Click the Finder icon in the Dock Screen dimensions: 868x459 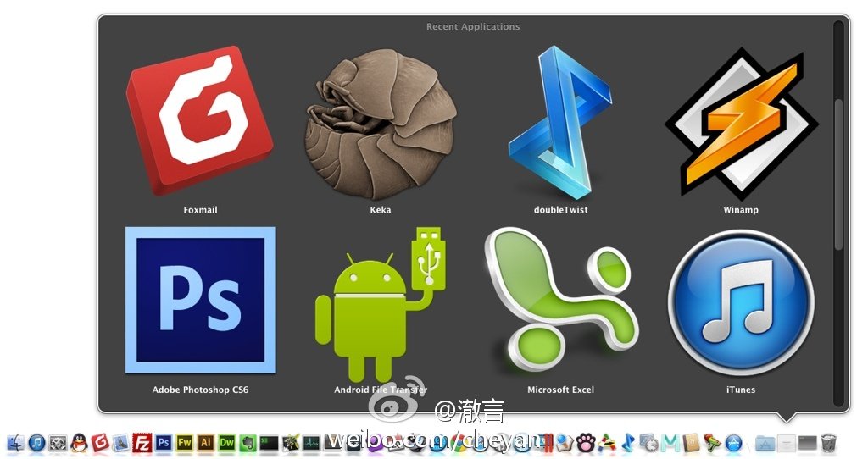[x=15, y=442]
